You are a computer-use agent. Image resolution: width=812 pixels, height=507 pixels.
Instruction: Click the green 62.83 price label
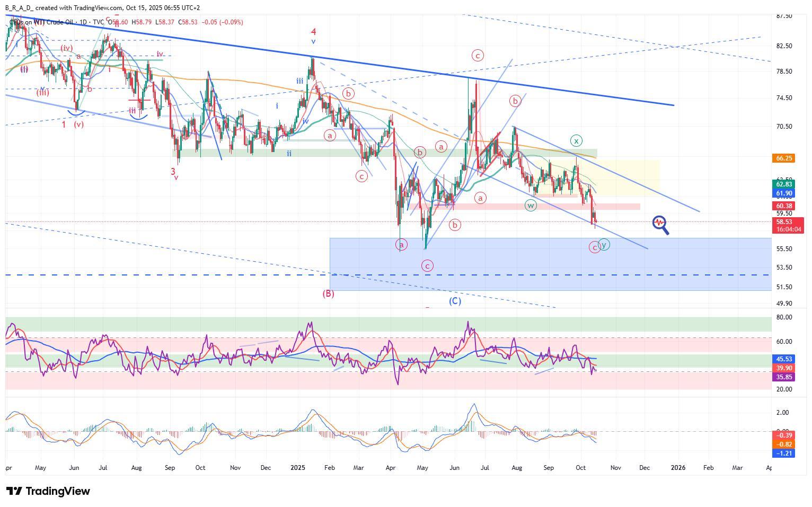(784, 184)
